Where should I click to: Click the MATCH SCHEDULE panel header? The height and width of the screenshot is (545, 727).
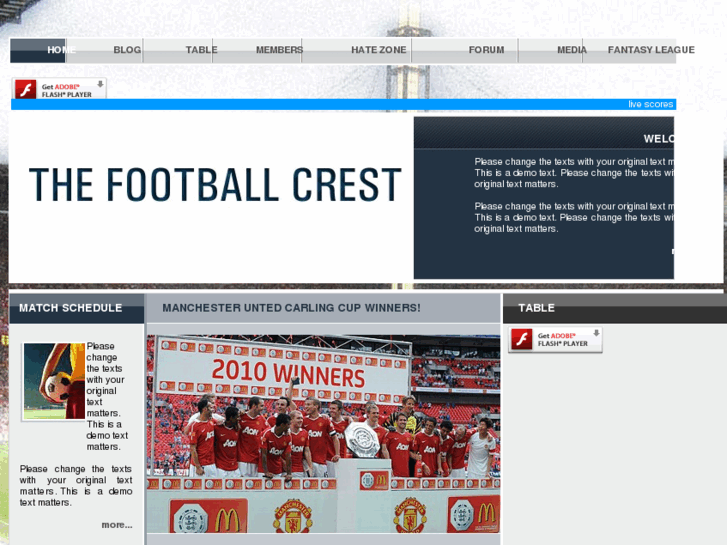[77, 308]
